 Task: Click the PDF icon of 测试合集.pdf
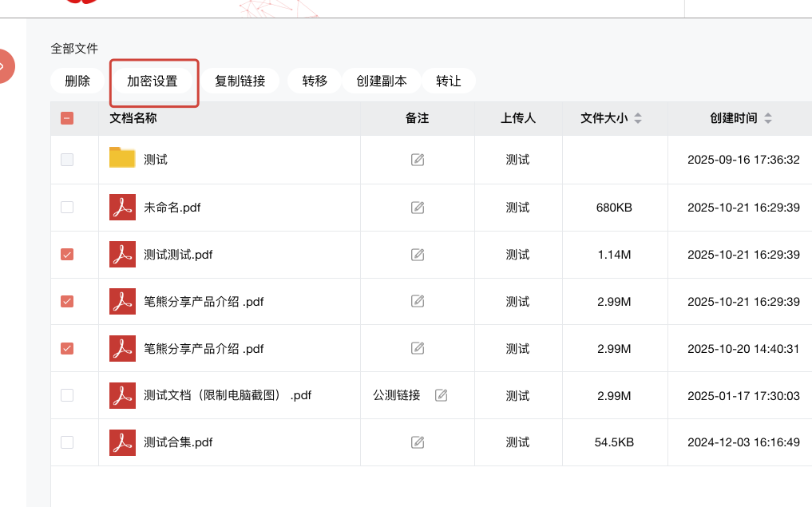(122, 442)
